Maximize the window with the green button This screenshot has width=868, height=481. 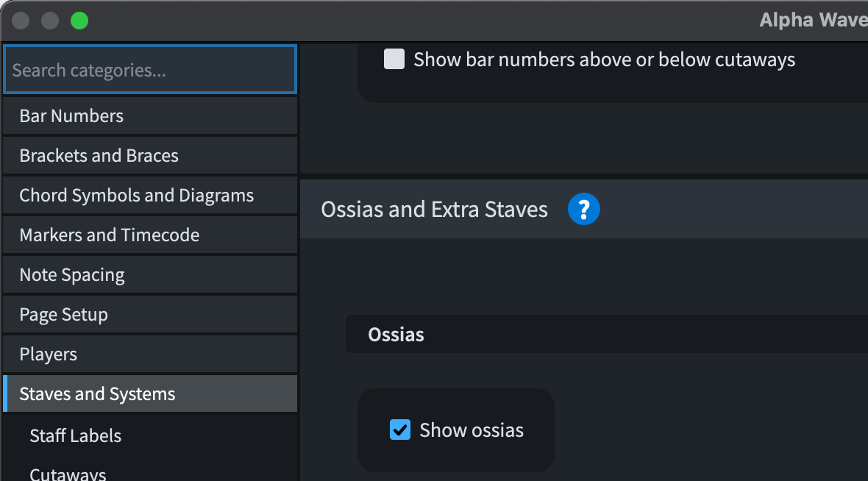(x=79, y=21)
